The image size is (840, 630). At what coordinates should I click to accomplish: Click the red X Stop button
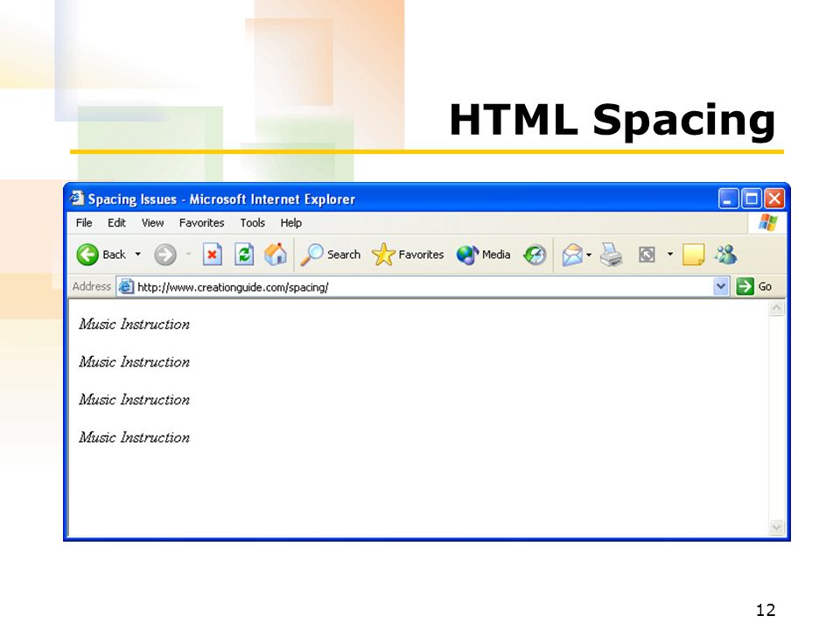(x=212, y=255)
